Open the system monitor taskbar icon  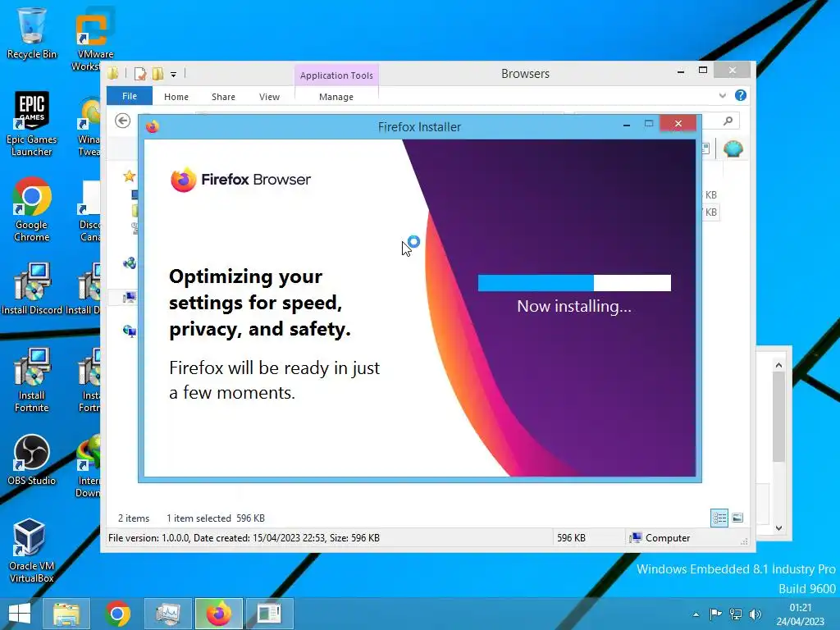click(x=167, y=614)
